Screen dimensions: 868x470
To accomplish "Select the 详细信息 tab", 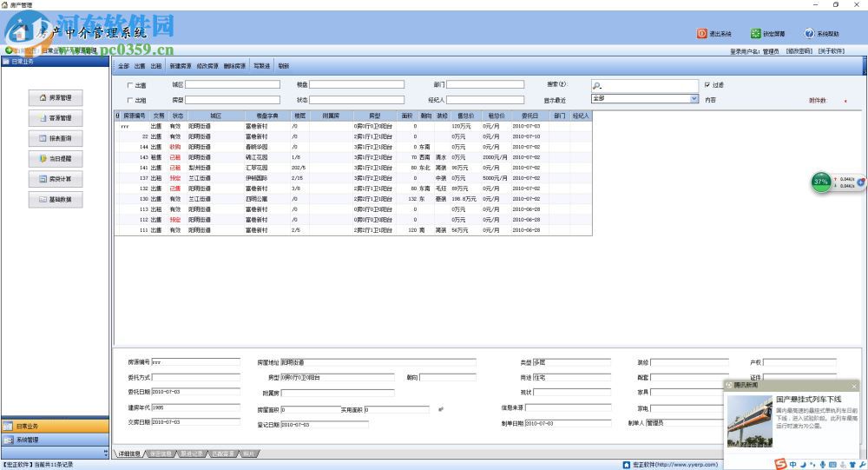I will click(x=129, y=453).
